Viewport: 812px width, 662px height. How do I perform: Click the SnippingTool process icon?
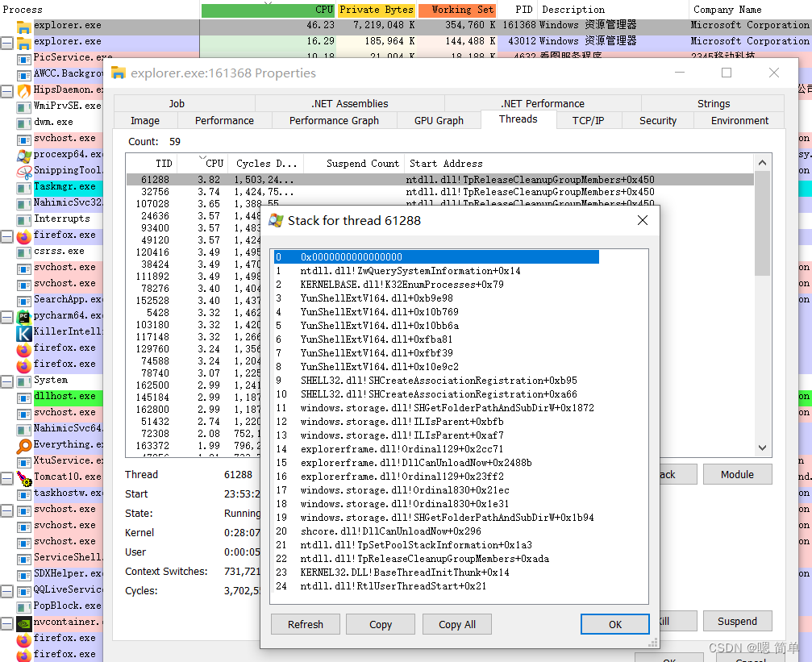coord(24,171)
